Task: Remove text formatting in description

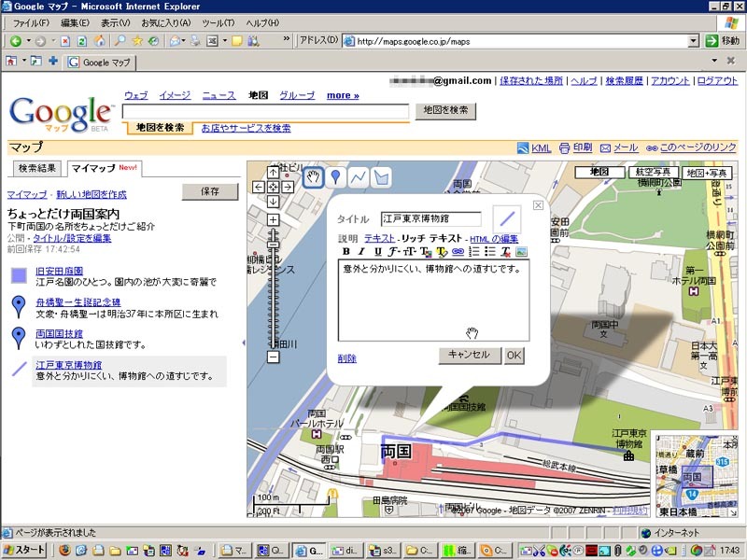Action: coord(506,251)
